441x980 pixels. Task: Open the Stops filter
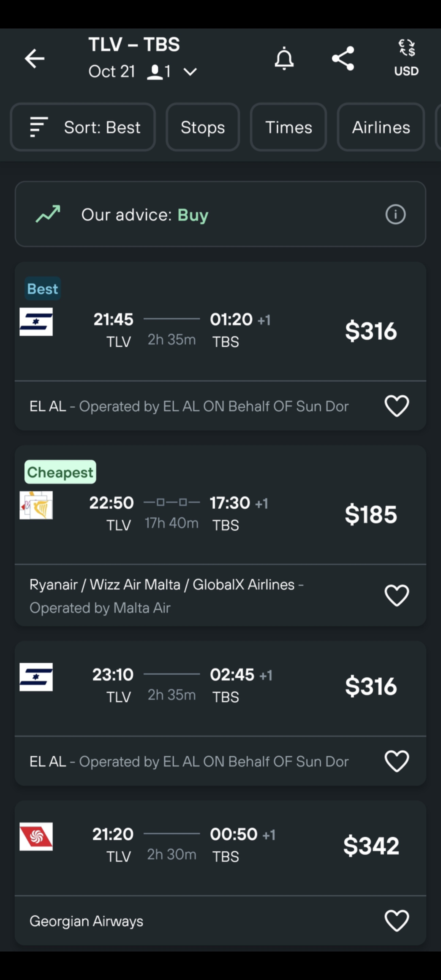coord(203,127)
